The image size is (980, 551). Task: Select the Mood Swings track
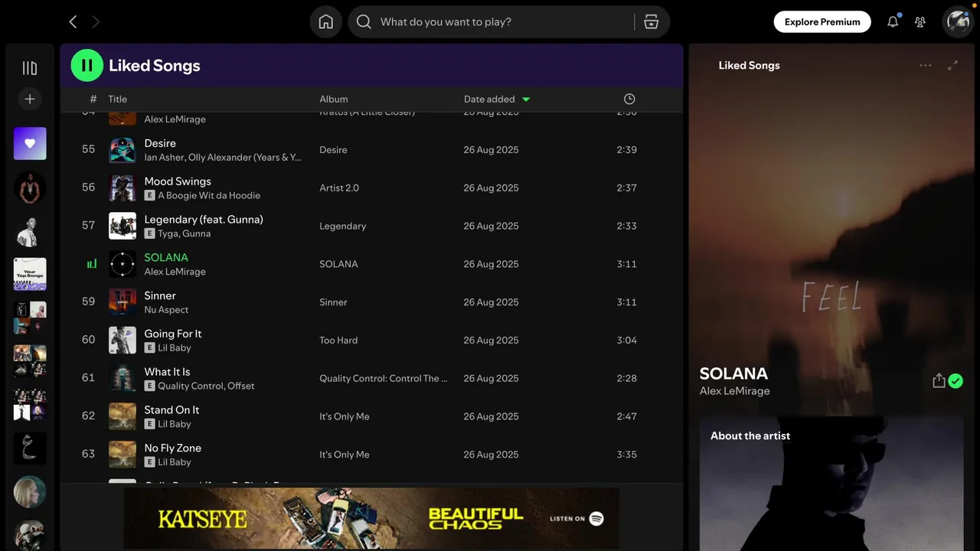(178, 181)
